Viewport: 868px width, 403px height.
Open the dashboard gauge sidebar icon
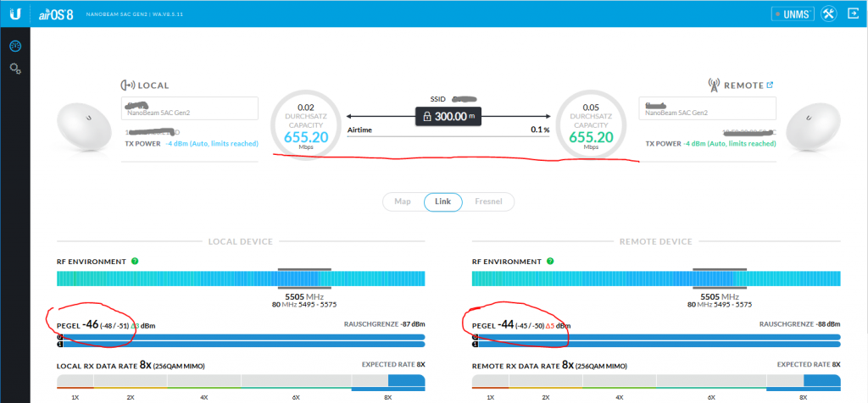[x=15, y=47]
